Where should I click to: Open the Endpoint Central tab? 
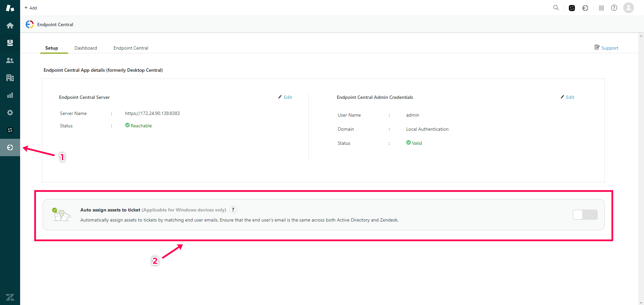(130, 48)
